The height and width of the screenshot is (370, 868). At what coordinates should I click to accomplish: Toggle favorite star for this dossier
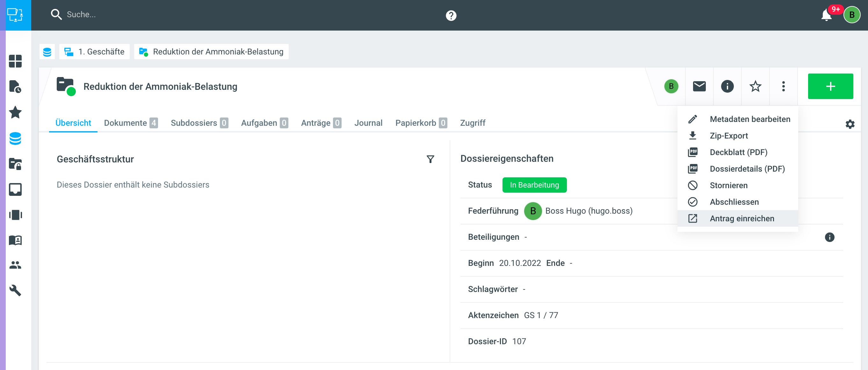[x=755, y=86]
